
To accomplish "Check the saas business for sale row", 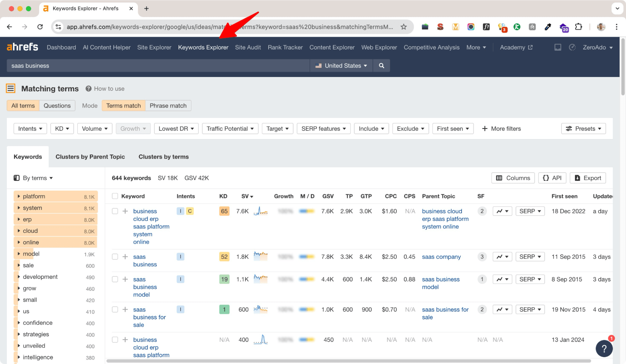I will coord(115,309).
